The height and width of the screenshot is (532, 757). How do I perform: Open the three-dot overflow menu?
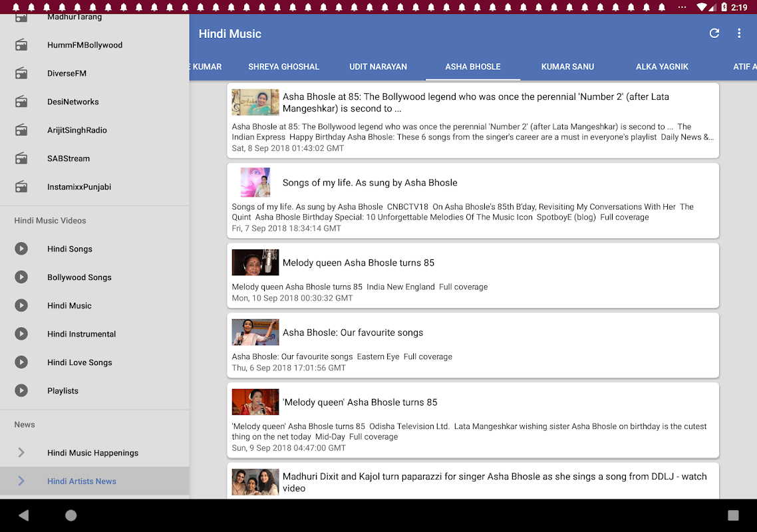(x=738, y=33)
